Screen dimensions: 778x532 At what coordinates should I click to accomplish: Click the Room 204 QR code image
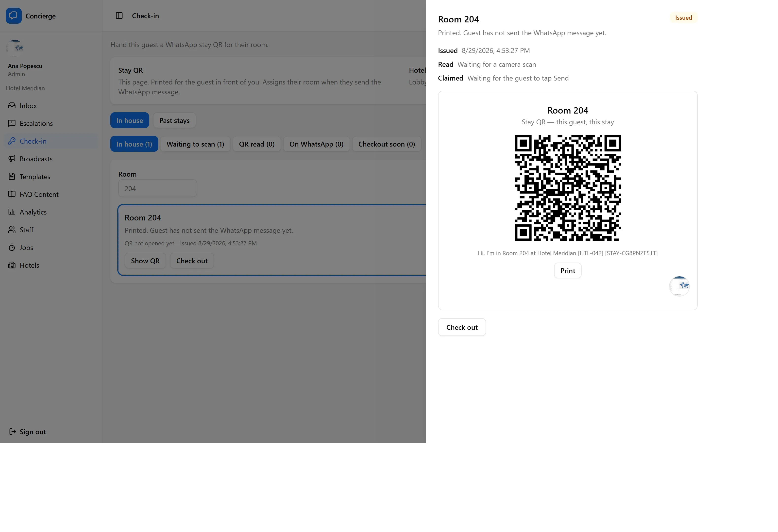point(568,188)
